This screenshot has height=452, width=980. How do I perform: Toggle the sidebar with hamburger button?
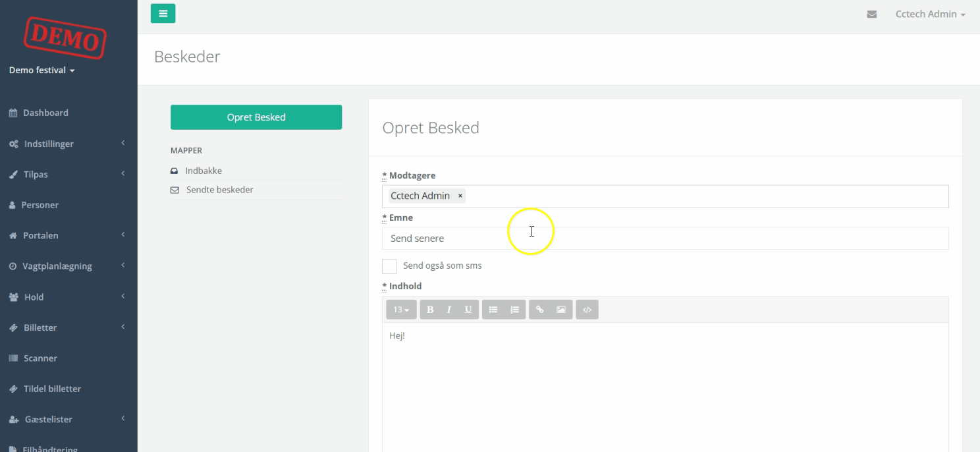pyautogui.click(x=163, y=13)
